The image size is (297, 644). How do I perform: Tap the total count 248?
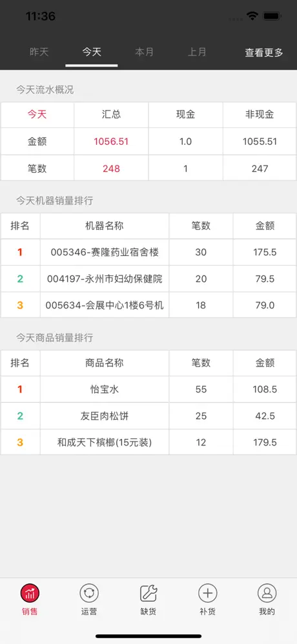pos(111,168)
